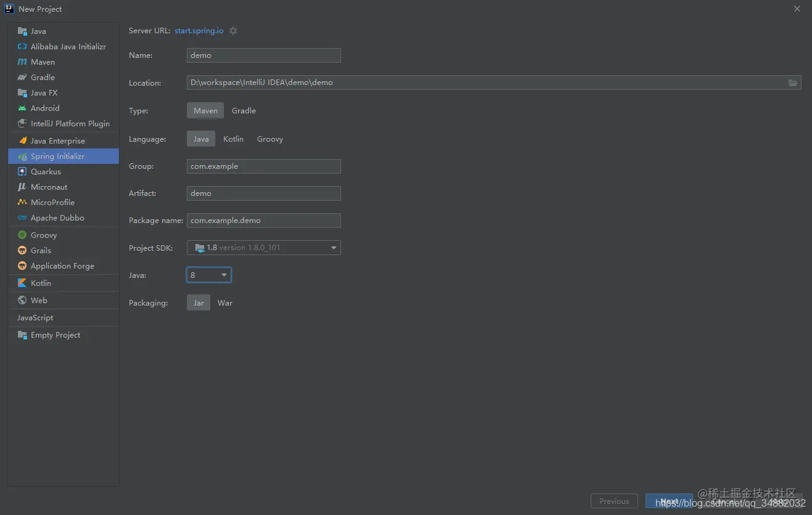This screenshot has width=812, height=515.
Task: Click the Group input field
Action: [x=264, y=166]
